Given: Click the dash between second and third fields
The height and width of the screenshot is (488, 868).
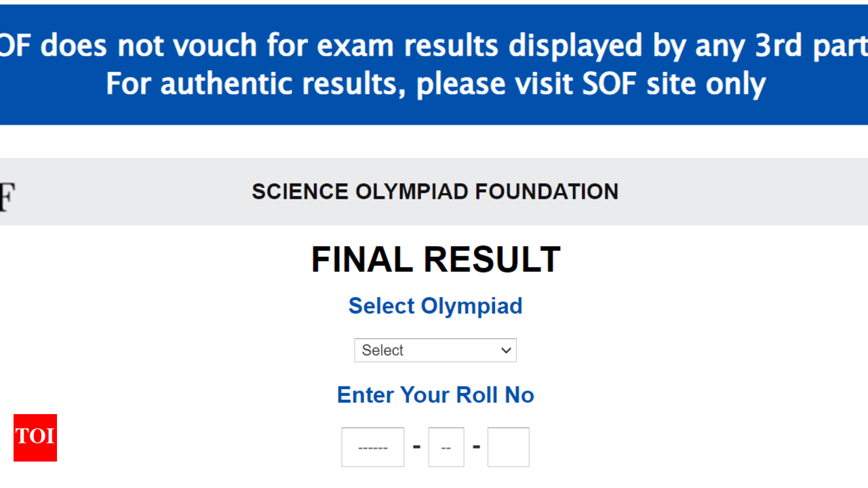Looking at the screenshot, I should [476, 447].
